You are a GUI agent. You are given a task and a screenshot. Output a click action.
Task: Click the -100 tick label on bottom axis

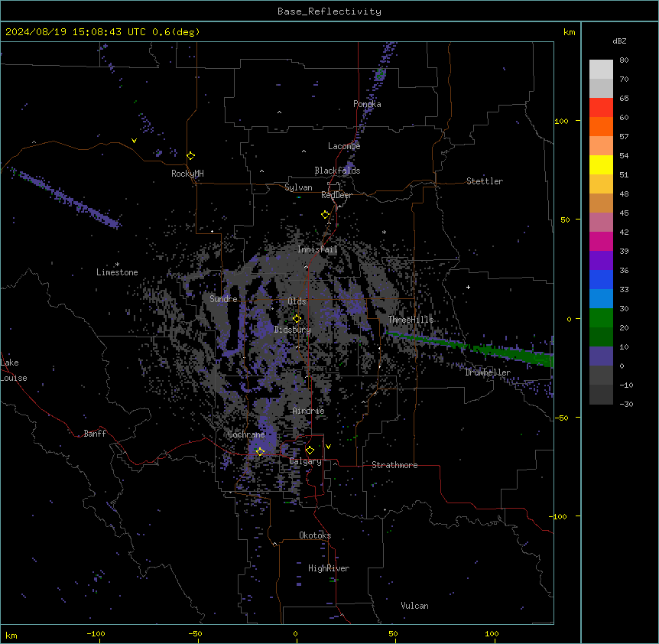coord(96,633)
